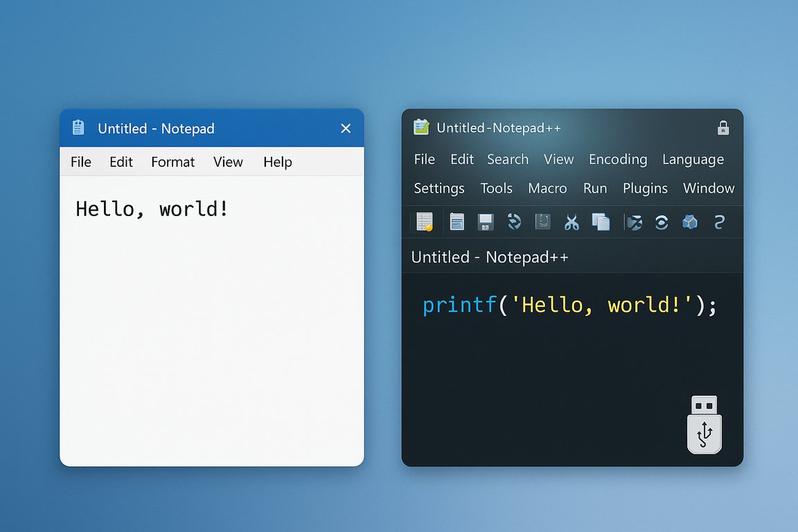Open Help menu in Notepad

(278, 162)
